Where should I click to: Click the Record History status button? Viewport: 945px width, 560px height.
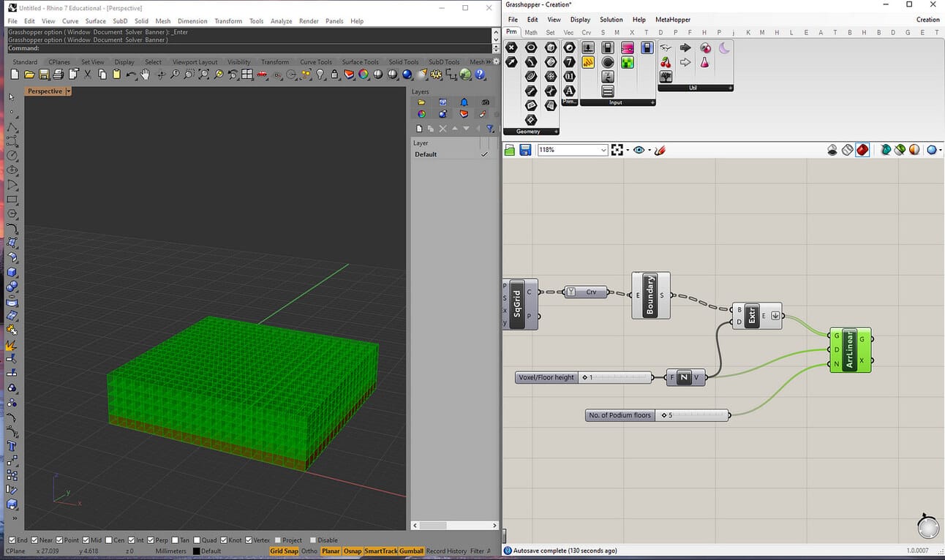tap(446, 551)
